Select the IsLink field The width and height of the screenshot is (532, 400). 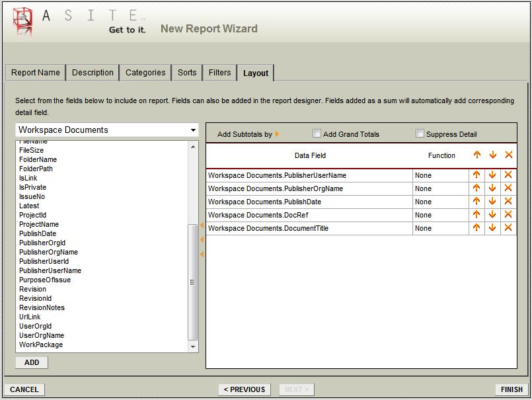(28, 178)
